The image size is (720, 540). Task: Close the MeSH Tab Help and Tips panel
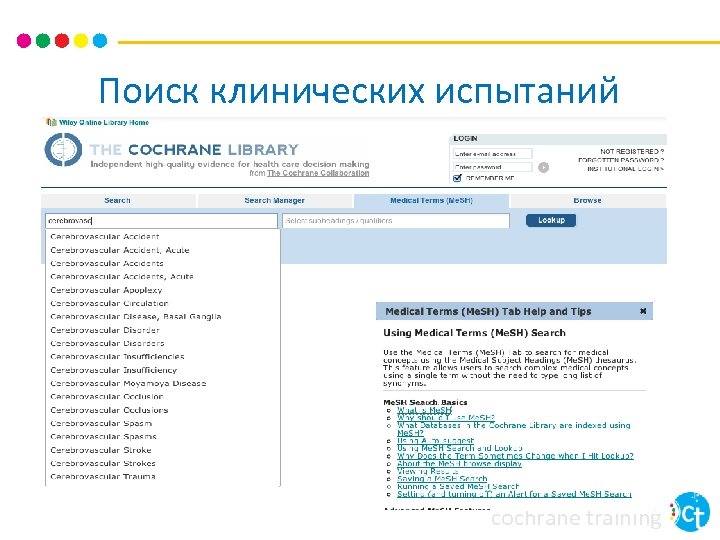tap(643, 311)
